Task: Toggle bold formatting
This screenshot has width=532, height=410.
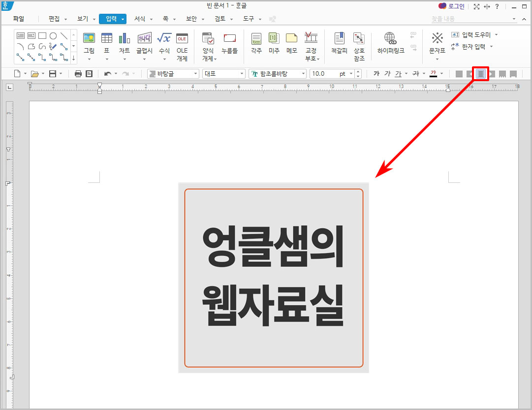Action: point(376,73)
